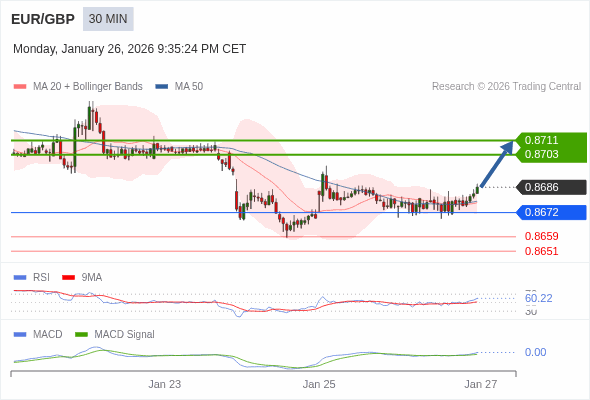Click the RSI legend swatch
590x400 pixels.
(x=20, y=278)
